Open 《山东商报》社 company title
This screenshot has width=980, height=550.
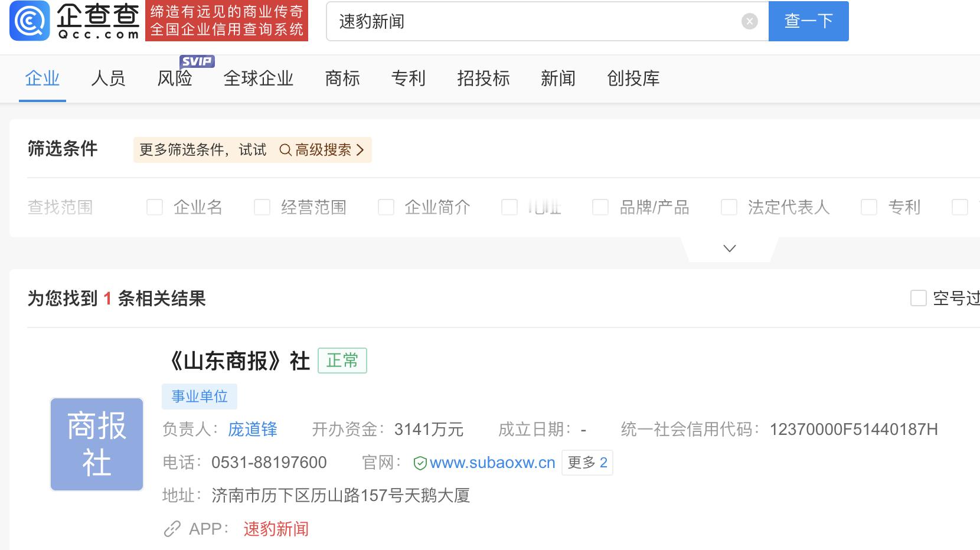coord(236,361)
